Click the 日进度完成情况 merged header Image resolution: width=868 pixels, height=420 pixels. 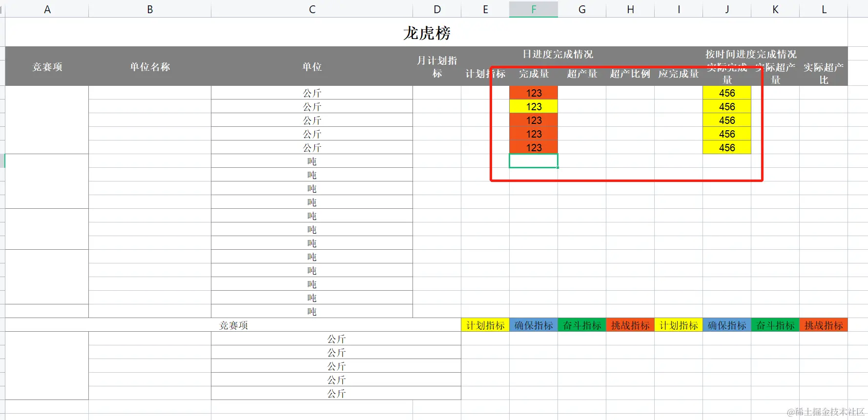558,54
